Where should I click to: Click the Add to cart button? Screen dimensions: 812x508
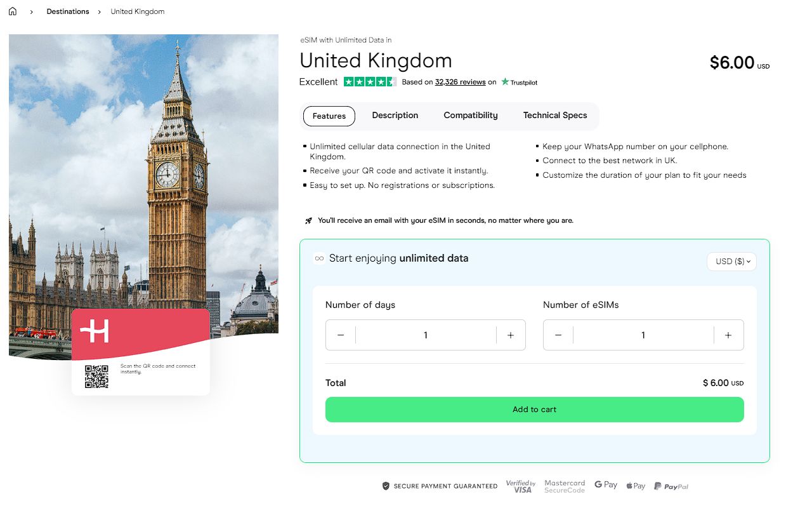tap(534, 410)
